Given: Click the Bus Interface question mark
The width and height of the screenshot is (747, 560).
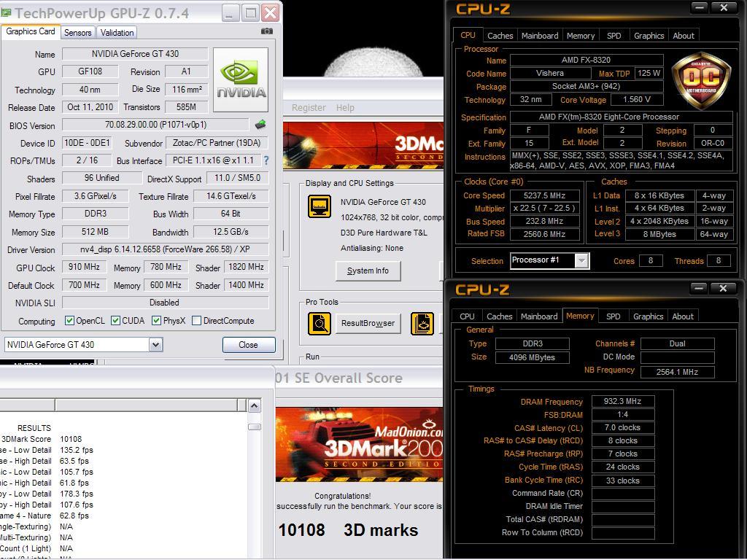Looking at the screenshot, I should pos(266,160).
